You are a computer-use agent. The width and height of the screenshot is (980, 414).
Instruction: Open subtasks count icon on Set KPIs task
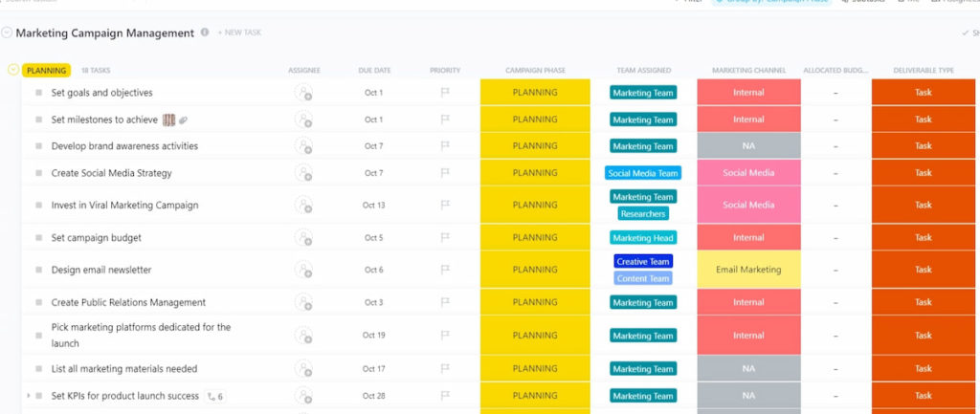click(215, 396)
